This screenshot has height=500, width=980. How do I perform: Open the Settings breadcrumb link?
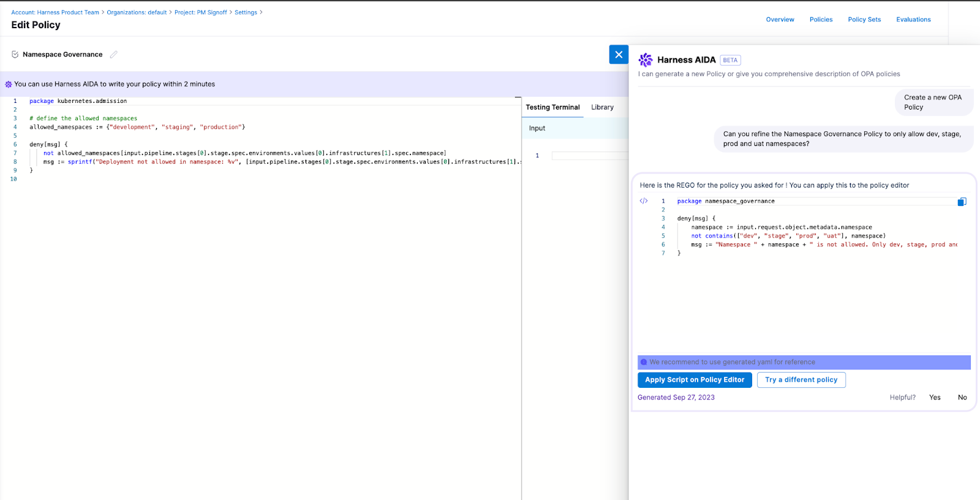[246, 12]
